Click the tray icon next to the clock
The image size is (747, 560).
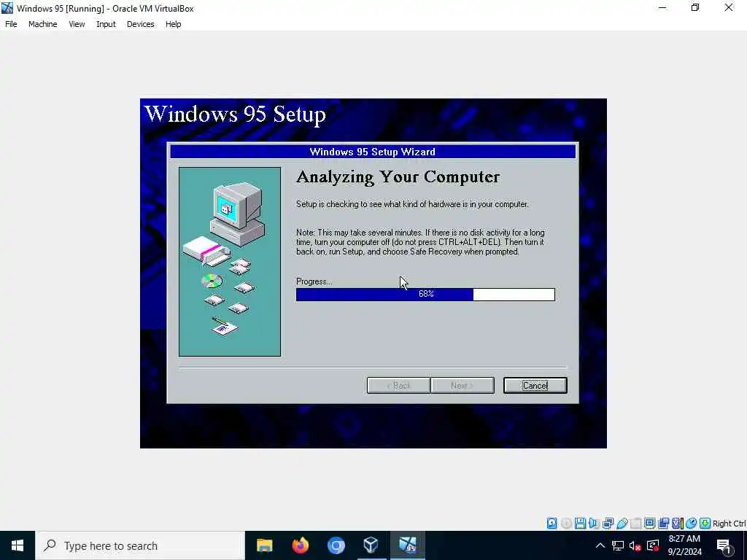click(653, 545)
